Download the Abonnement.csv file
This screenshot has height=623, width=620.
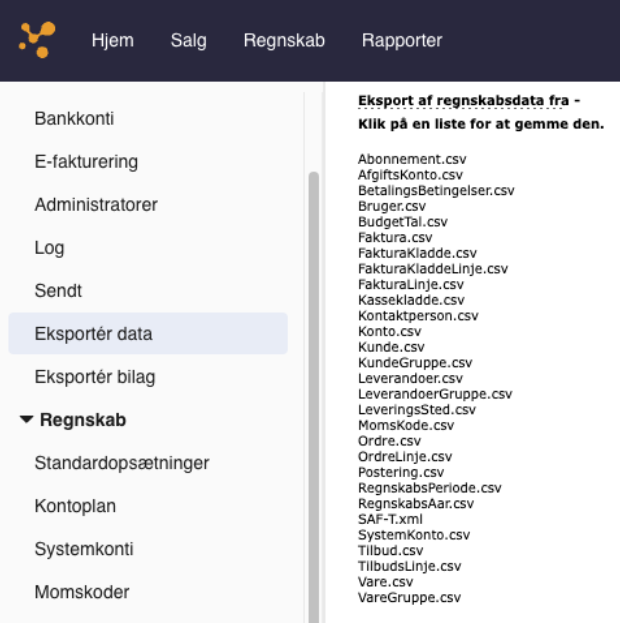click(412, 159)
